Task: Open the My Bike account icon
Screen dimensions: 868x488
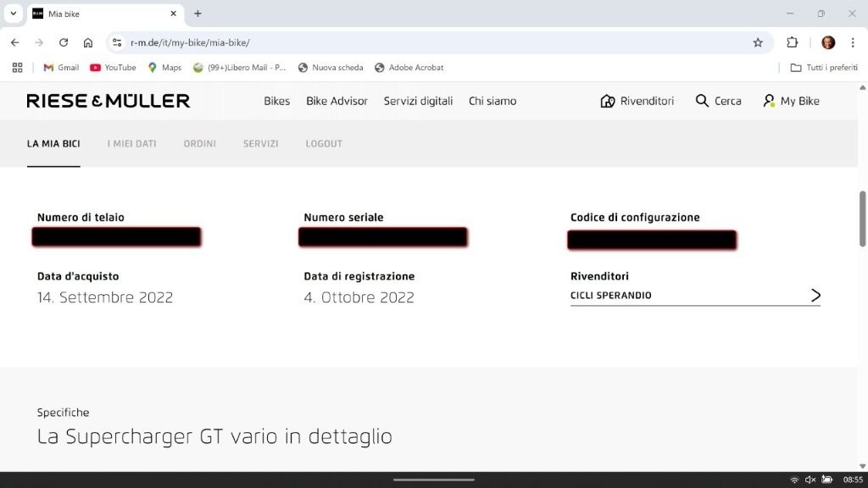Action: (769, 101)
